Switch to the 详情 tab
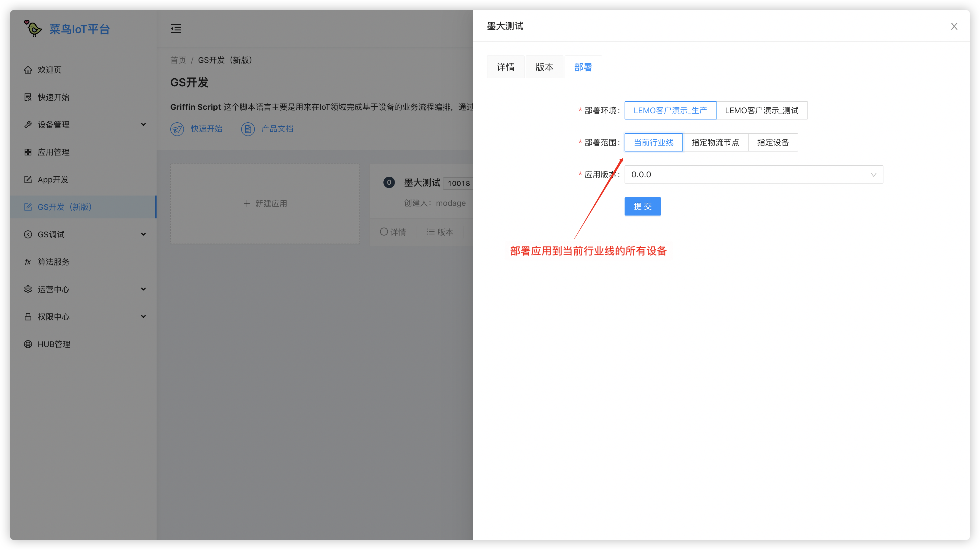 [506, 67]
